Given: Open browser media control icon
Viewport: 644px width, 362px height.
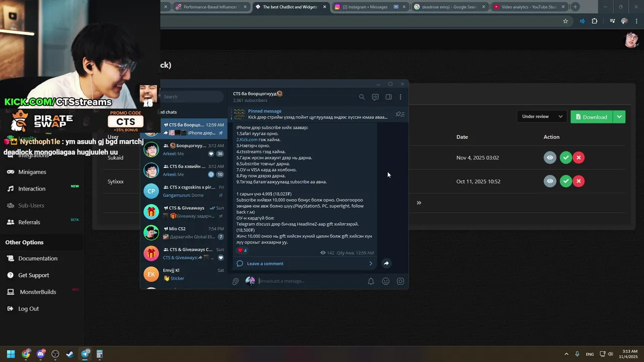Looking at the screenshot, I should tap(612, 21).
